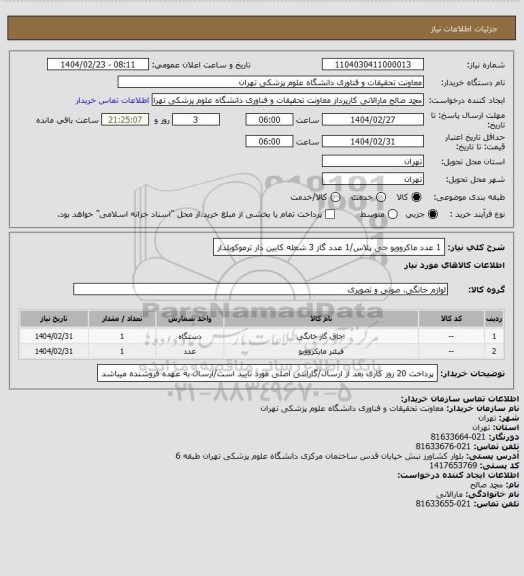Click the دستگاه unit cell

coord(190,336)
